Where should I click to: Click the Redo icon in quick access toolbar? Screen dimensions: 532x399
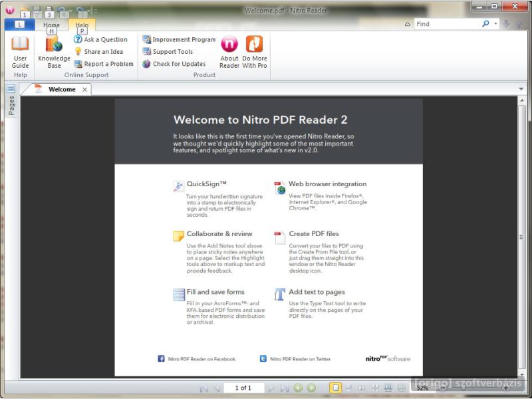tap(81, 11)
